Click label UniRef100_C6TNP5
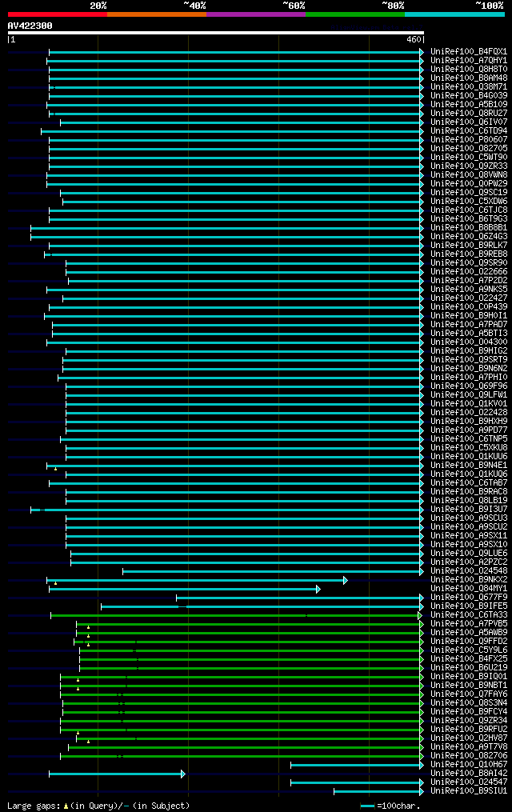Viewport: 512px width, 812px height. coord(469,439)
